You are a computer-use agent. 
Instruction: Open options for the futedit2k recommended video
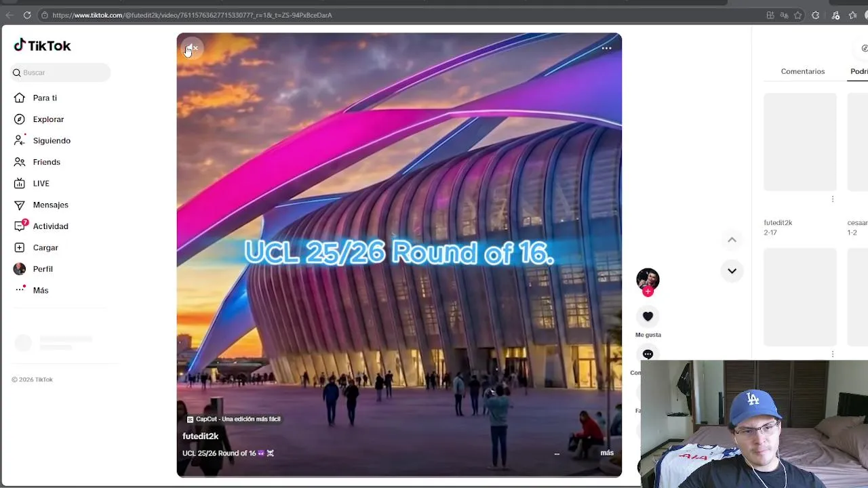point(833,199)
